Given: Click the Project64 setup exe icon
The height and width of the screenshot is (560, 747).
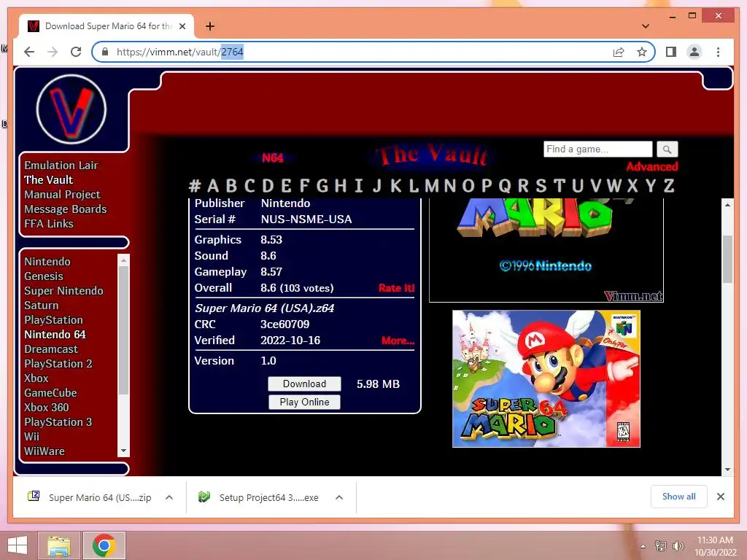Looking at the screenshot, I should click(x=204, y=497).
